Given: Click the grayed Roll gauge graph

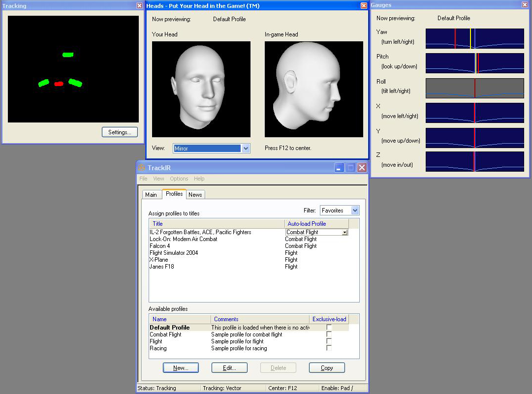Looking at the screenshot, I should pyautogui.click(x=474, y=88).
